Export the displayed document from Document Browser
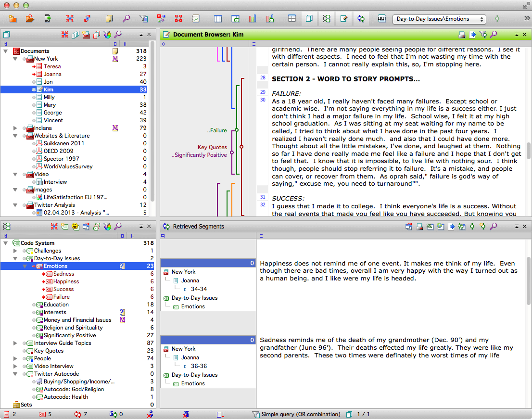This screenshot has width=532, height=419. [472, 34]
